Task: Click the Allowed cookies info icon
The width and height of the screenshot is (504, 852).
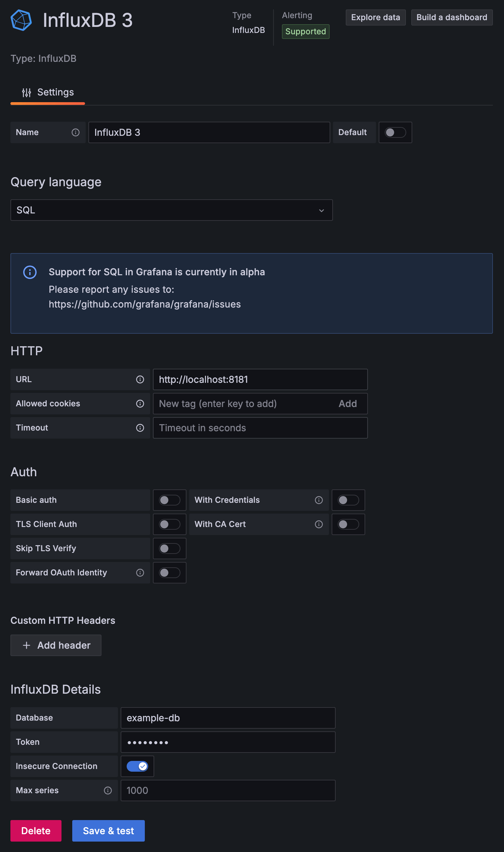Action: [x=140, y=404]
